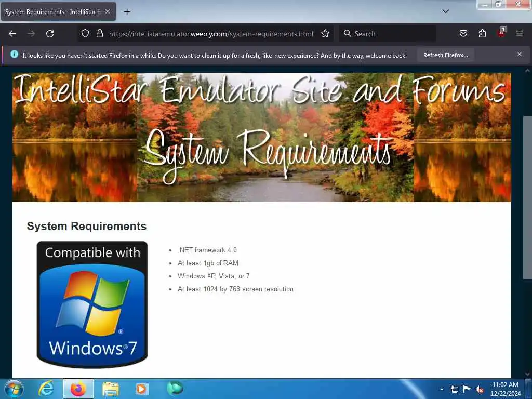The height and width of the screenshot is (399, 532).
Task: Click the Compatible with Windows 7 badge image
Action: click(92, 304)
